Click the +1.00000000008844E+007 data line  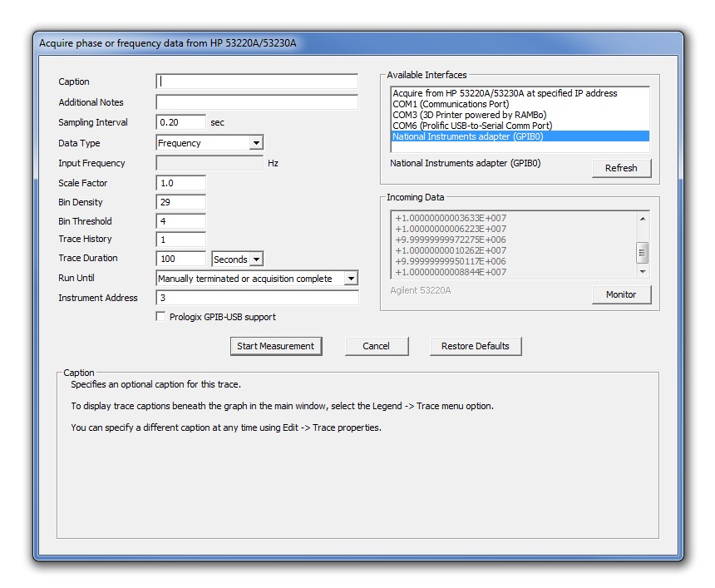pos(451,272)
